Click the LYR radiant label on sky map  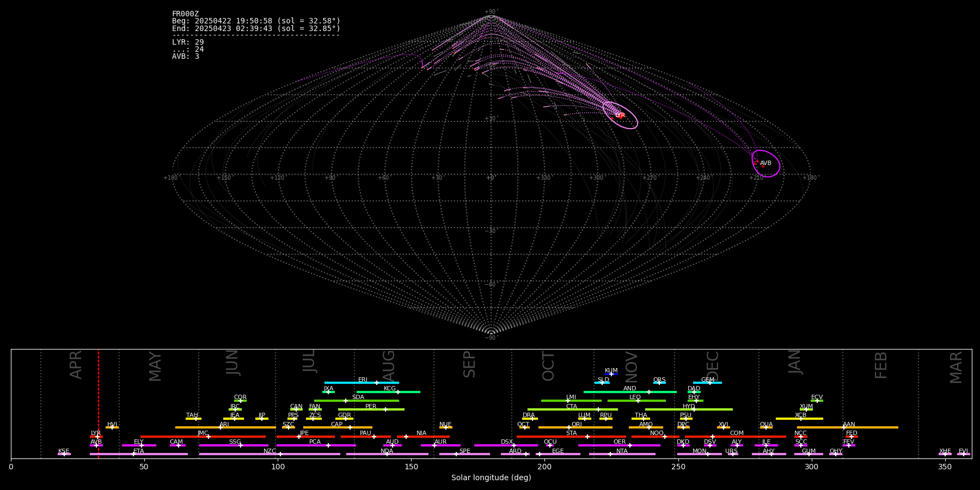pos(620,115)
